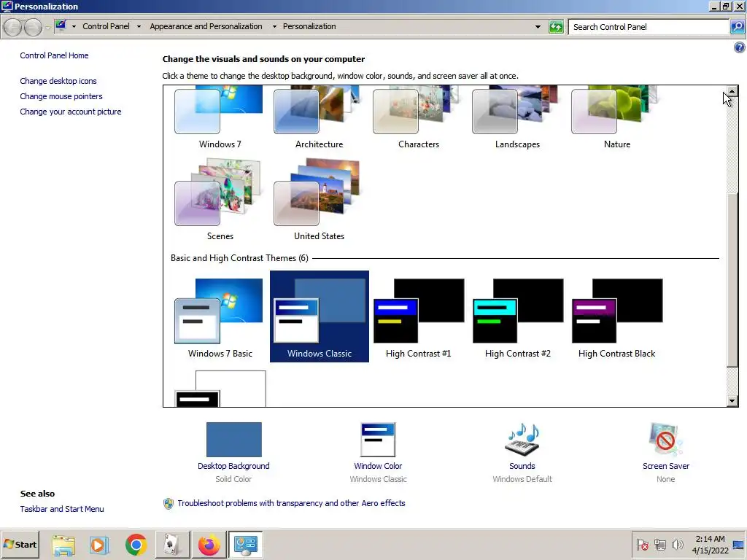
Task: Click Appearance and Personalization breadcrumb
Action: coord(206,26)
